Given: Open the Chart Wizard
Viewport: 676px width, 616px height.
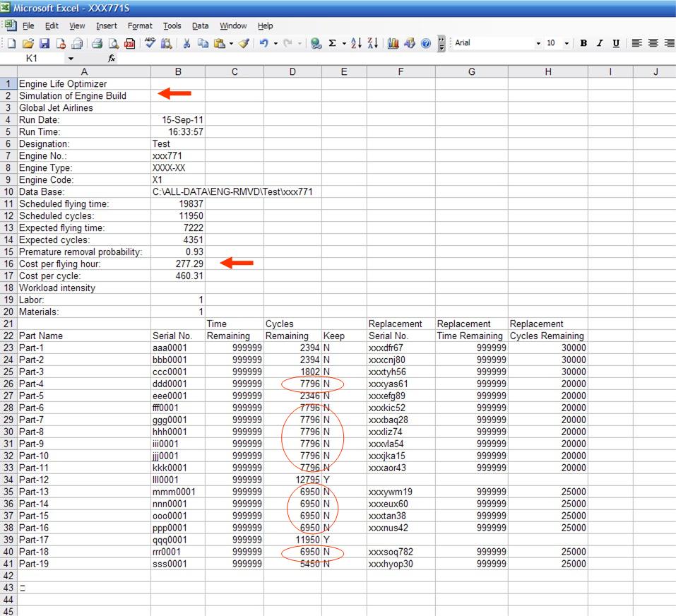Looking at the screenshot, I should 393,44.
